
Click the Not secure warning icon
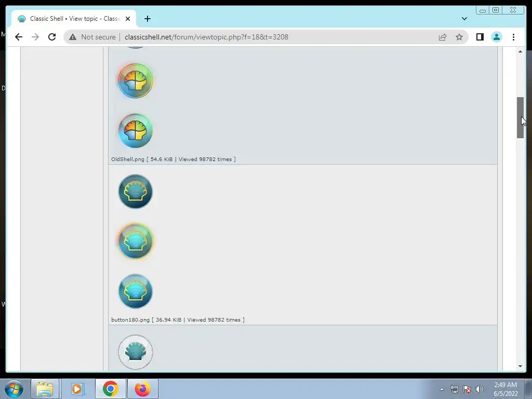click(73, 37)
